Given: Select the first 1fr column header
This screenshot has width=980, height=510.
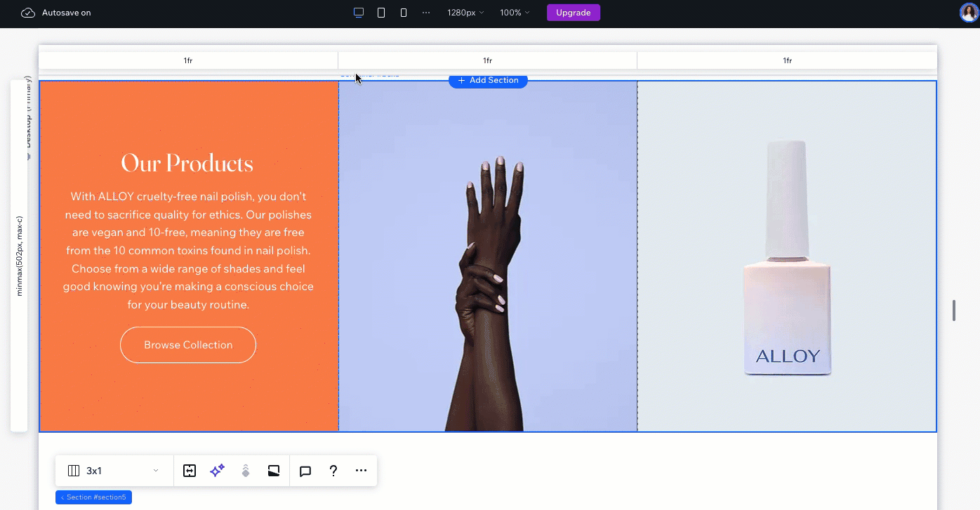Looking at the screenshot, I should (x=188, y=60).
